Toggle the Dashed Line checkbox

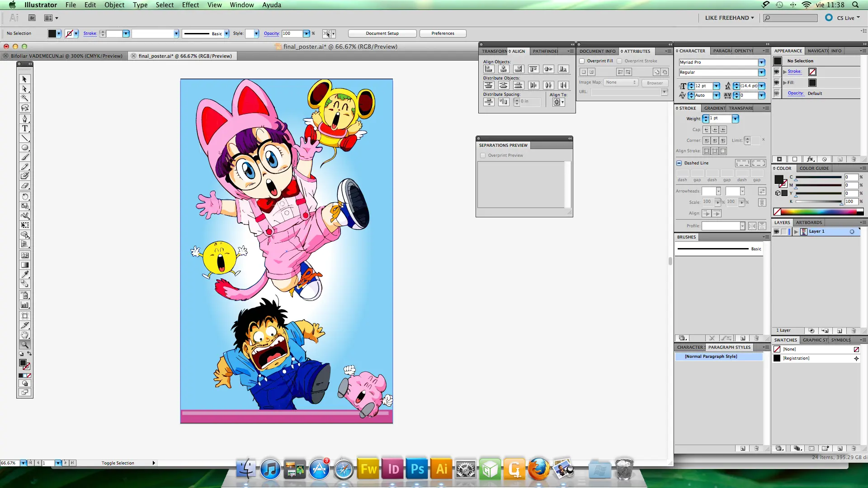click(679, 163)
